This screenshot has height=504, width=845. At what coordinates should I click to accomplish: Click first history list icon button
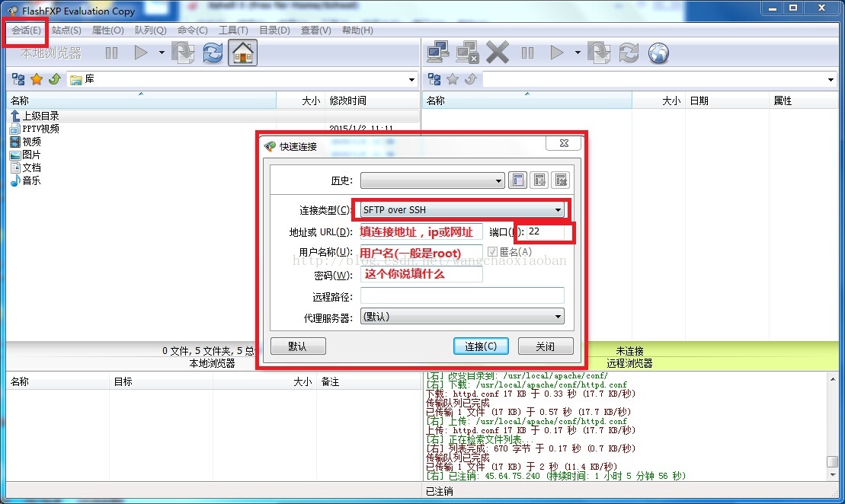(518, 180)
